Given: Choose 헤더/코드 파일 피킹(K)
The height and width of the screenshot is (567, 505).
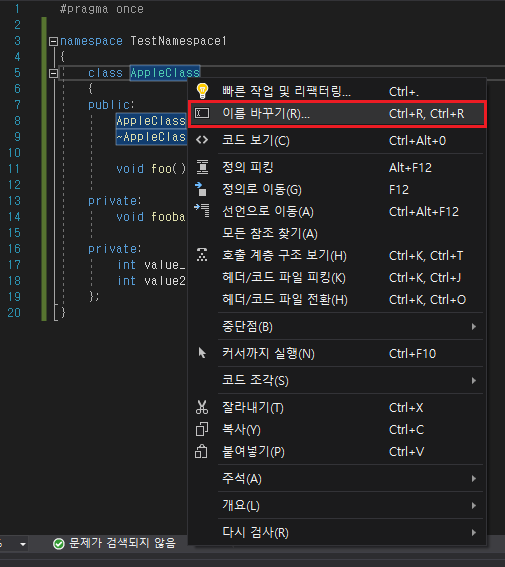Looking at the screenshot, I should tap(337, 278).
